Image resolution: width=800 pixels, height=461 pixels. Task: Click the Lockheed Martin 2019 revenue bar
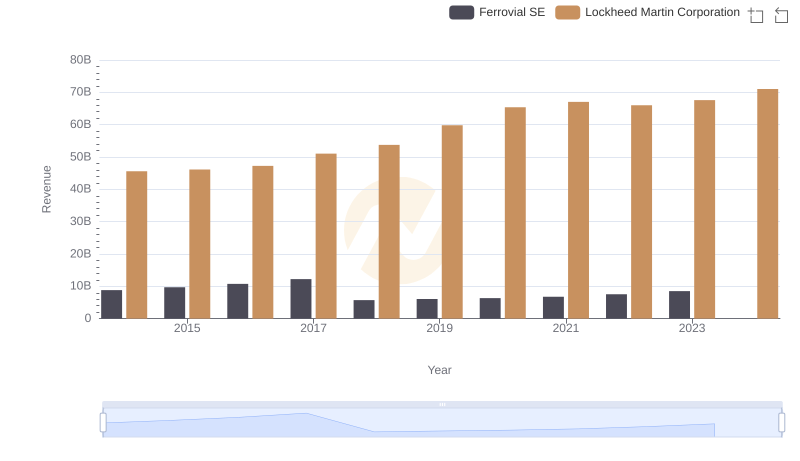(x=452, y=222)
